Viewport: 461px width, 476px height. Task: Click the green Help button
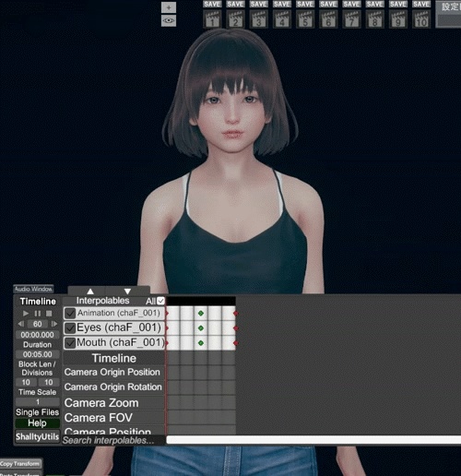[37, 423]
